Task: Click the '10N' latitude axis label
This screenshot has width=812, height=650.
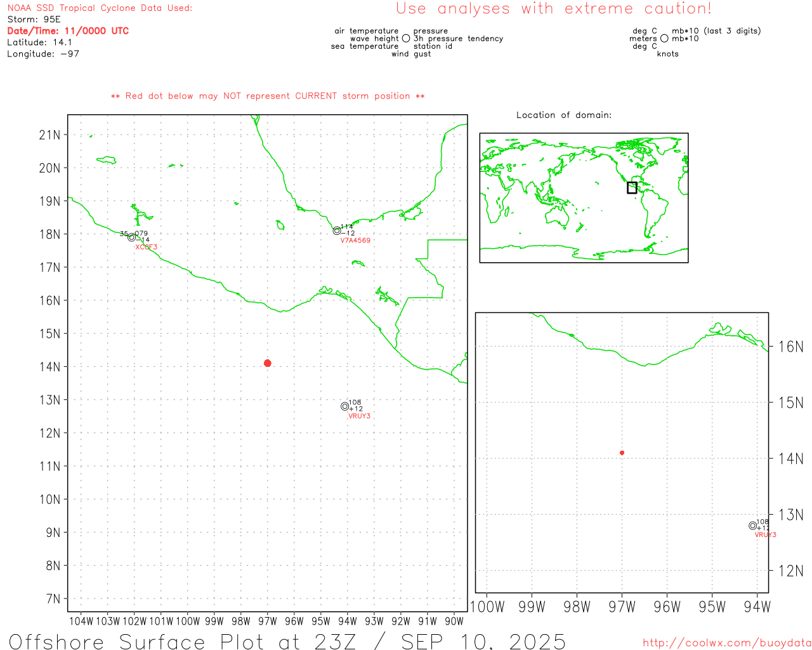Action: click(49, 499)
